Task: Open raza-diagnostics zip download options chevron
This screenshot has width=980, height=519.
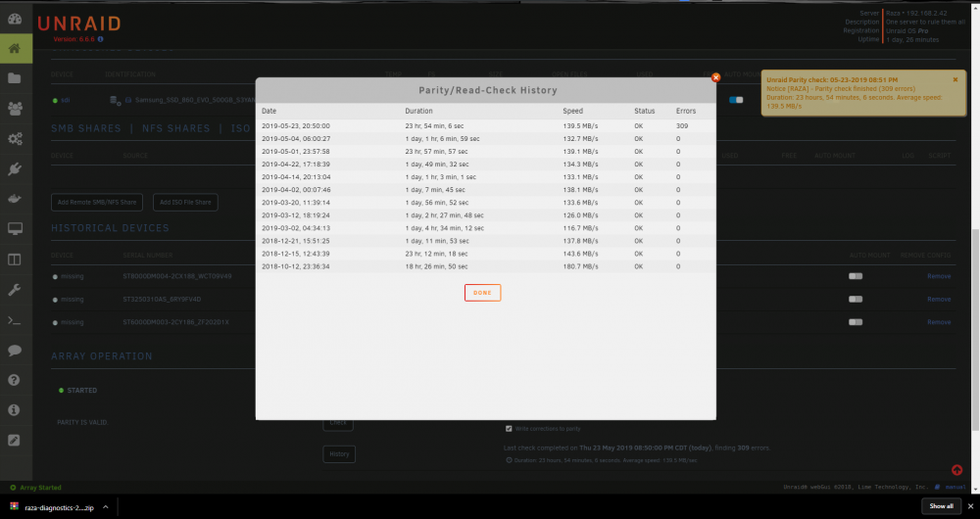Action: click(x=105, y=507)
